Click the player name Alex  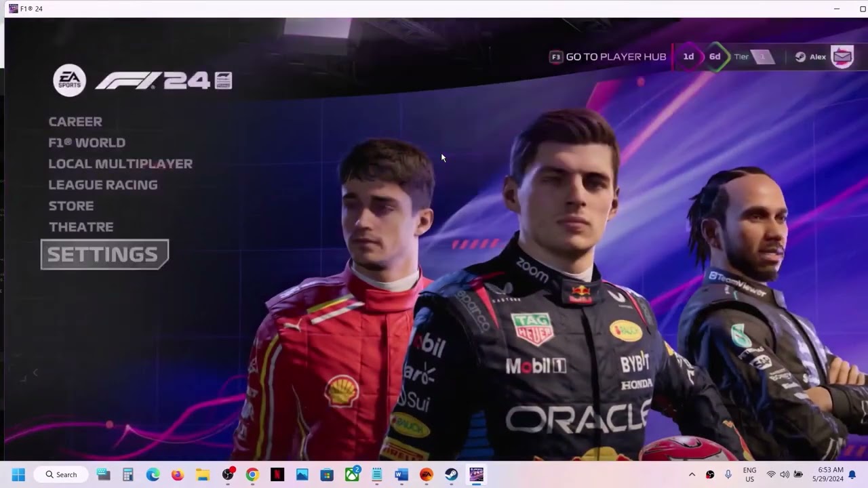coord(818,57)
